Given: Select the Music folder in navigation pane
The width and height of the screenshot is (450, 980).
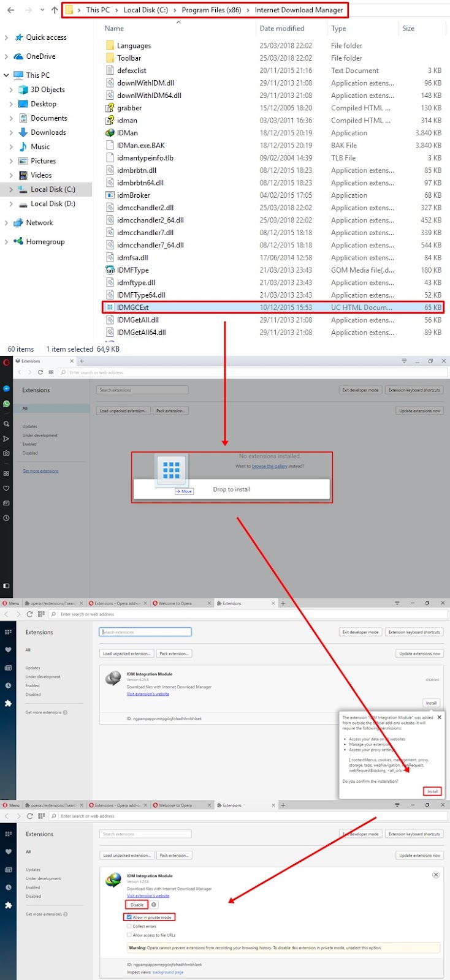Looking at the screenshot, I should click(40, 146).
